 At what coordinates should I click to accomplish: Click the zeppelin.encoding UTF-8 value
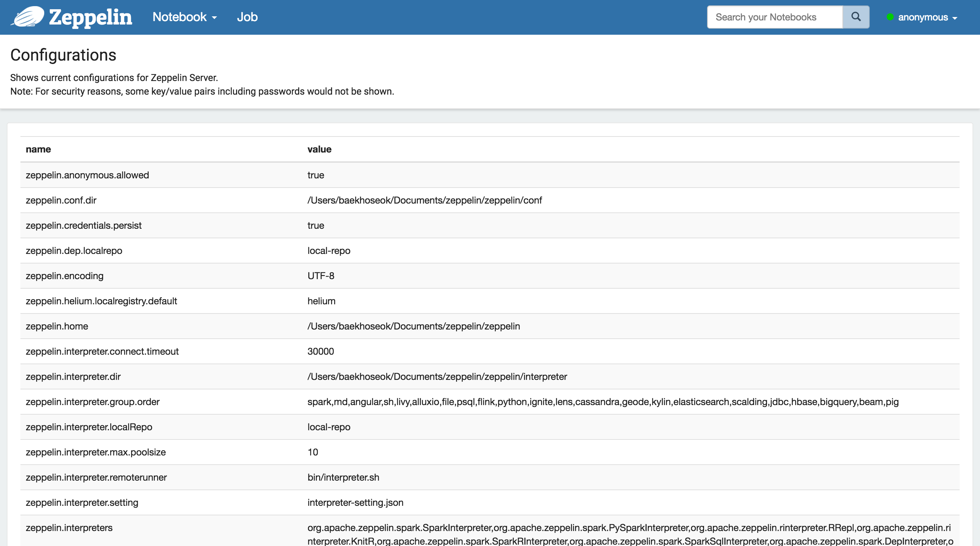point(321,276)
